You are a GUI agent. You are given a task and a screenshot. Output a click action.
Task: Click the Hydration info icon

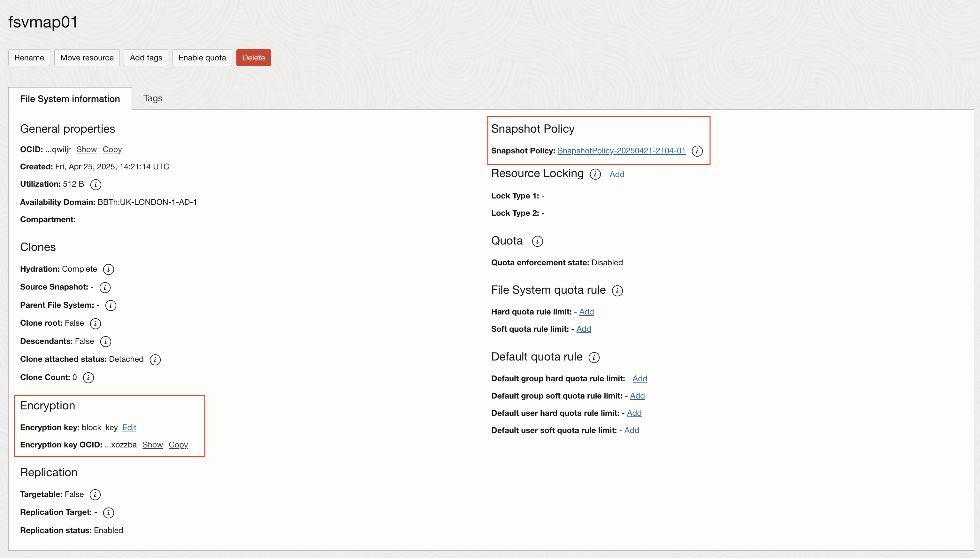pos(109,269)
